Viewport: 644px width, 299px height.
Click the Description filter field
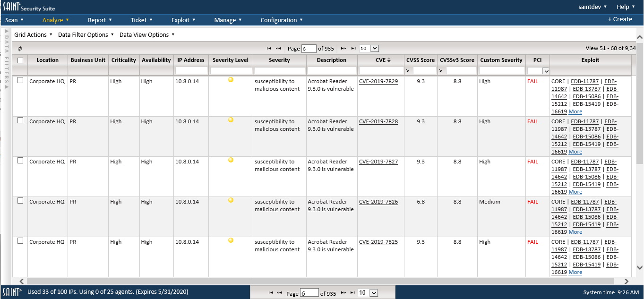coord(332,70)
